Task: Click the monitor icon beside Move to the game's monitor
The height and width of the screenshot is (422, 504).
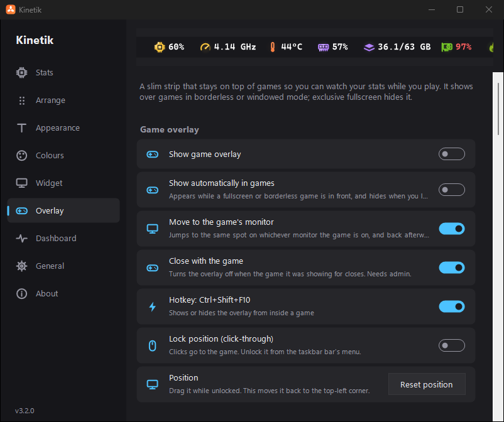Action: tap(152, 229)
